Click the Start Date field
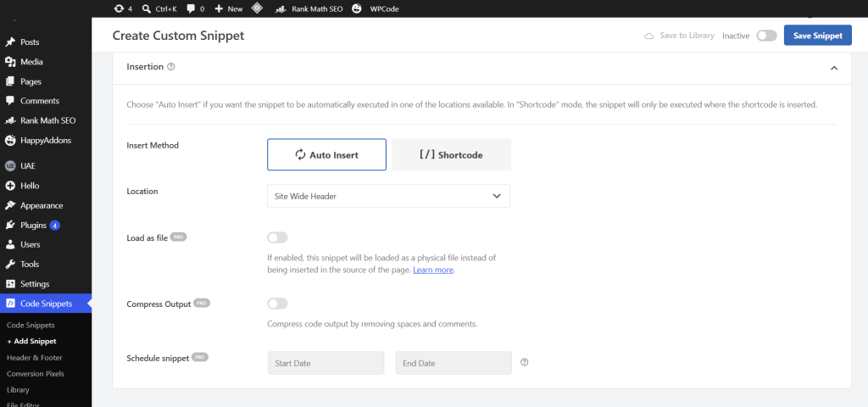The image size is (868, 407). 326,363
